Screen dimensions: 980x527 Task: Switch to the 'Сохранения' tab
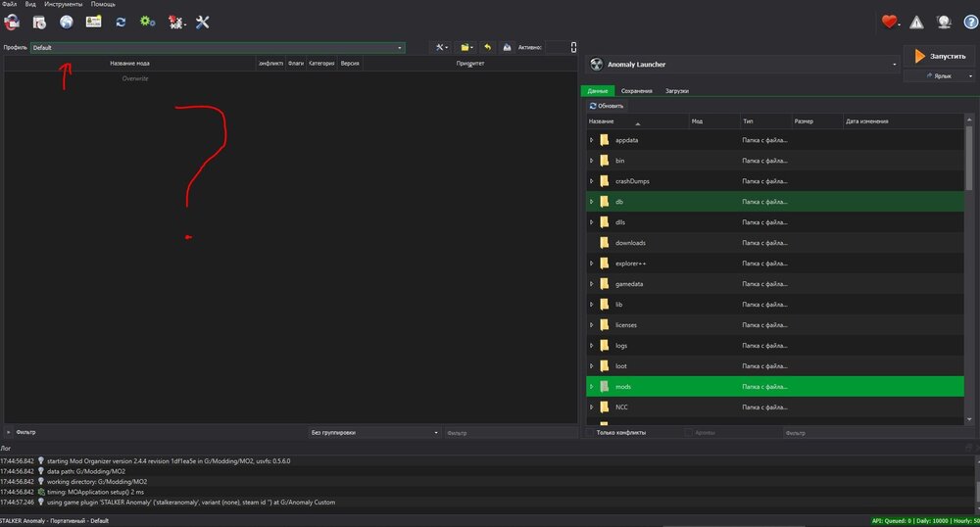[x=636, y=91]
